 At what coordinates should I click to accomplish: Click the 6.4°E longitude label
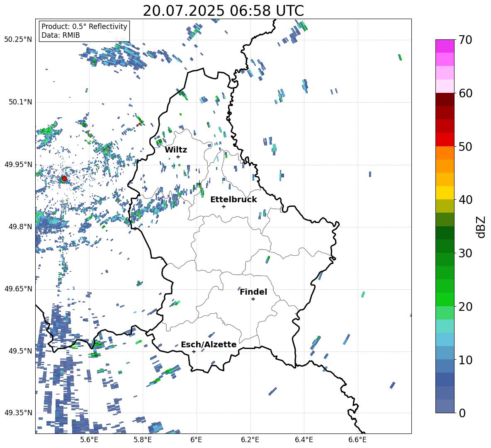(304, 440)
